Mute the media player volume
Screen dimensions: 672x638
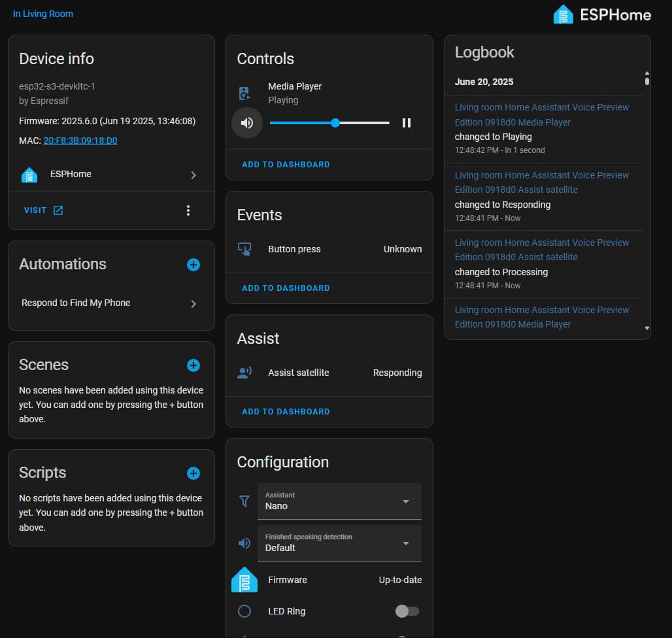point(247,123)
